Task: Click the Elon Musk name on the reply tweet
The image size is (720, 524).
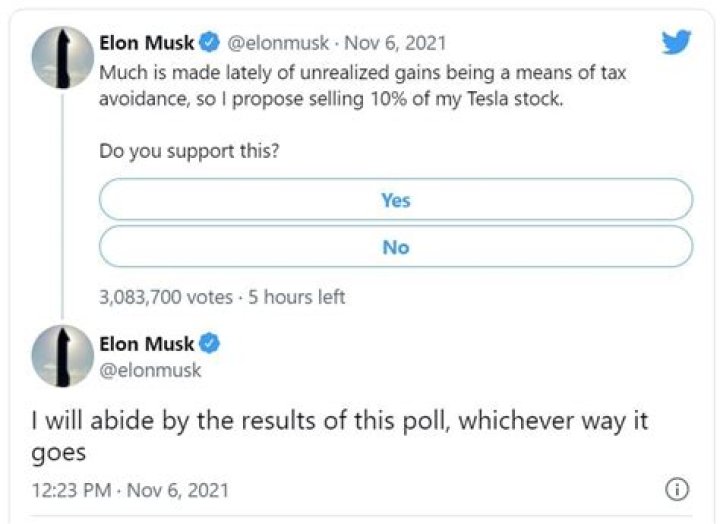Action: pyautogui.click(x=147, y=344)
